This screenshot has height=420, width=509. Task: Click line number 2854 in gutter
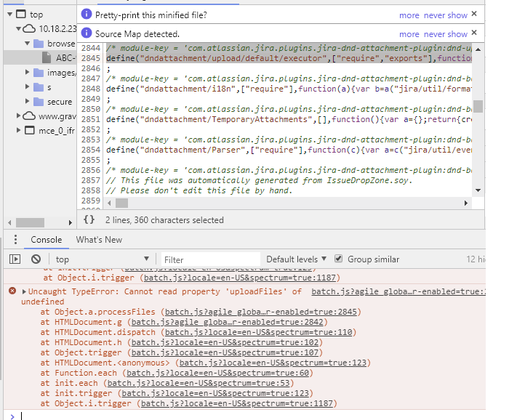(91, 150)
